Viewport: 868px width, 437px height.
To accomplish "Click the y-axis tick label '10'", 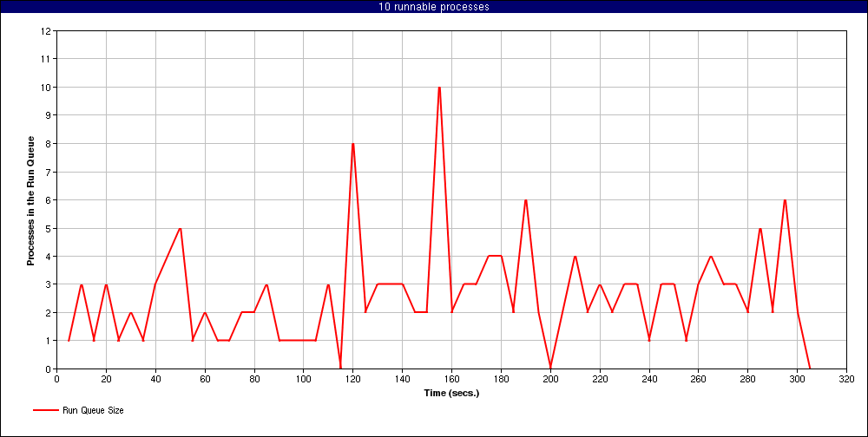I will (x=46, y=88).
